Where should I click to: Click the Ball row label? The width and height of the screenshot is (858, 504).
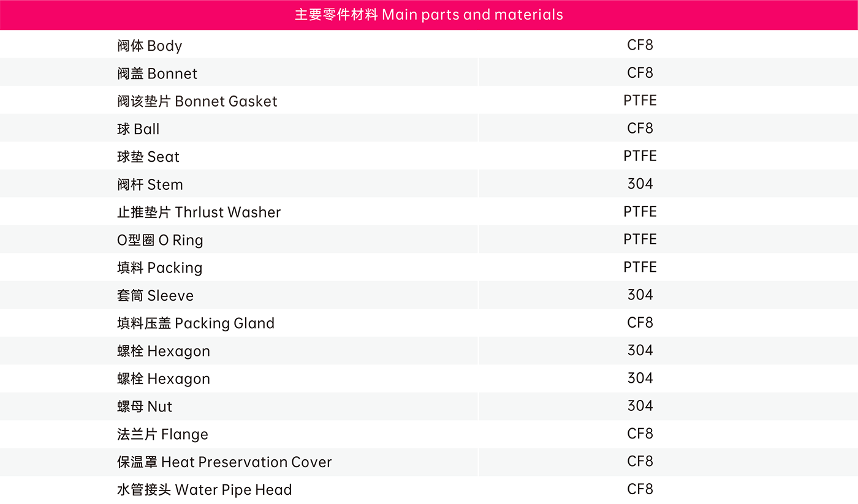(x=138, y=129)
